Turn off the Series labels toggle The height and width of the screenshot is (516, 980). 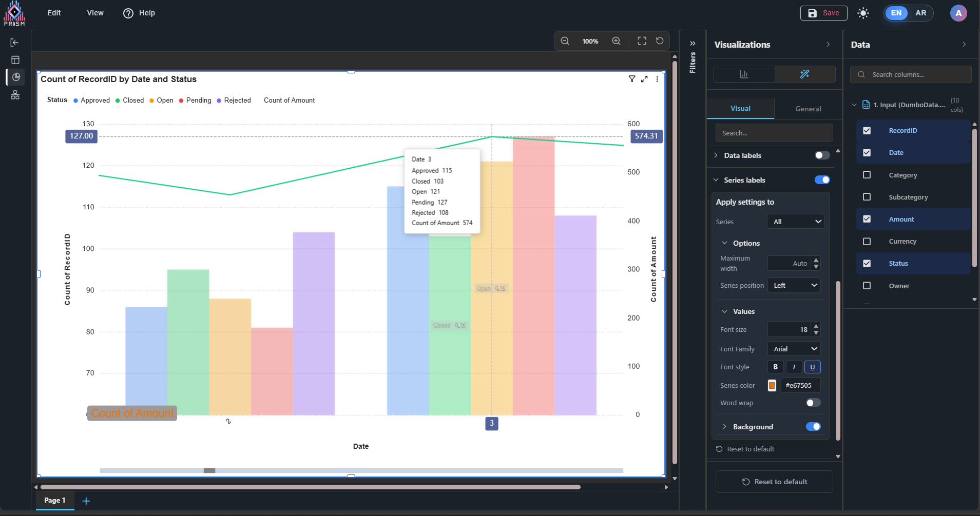822,180
